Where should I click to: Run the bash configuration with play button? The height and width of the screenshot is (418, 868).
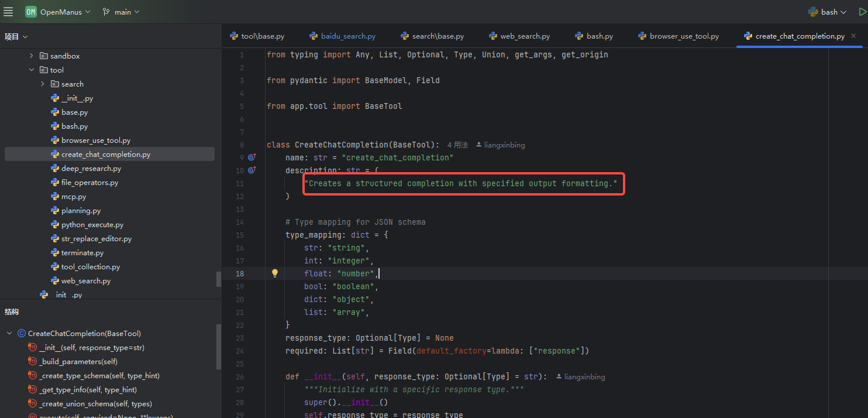pos(862,12)
